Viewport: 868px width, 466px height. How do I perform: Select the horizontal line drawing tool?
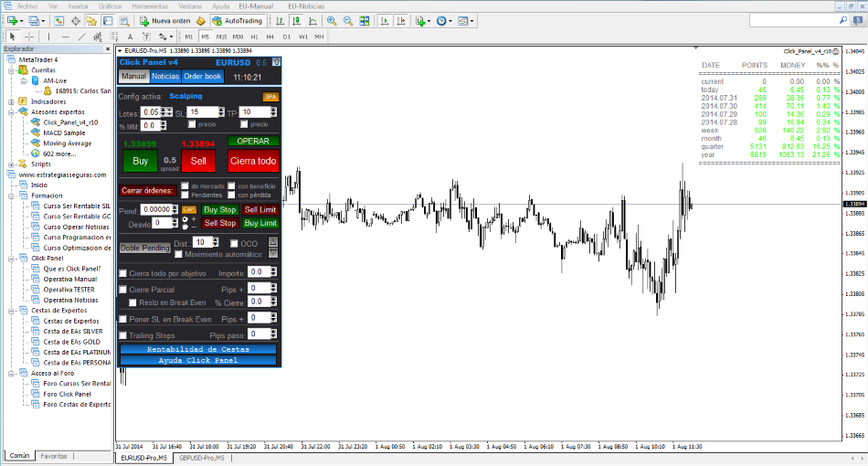65,37
